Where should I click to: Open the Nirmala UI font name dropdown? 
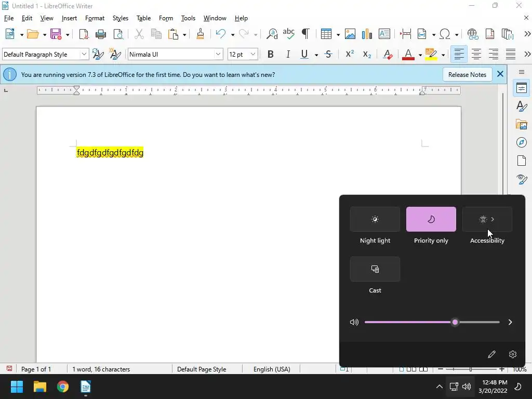pos(218,54)
